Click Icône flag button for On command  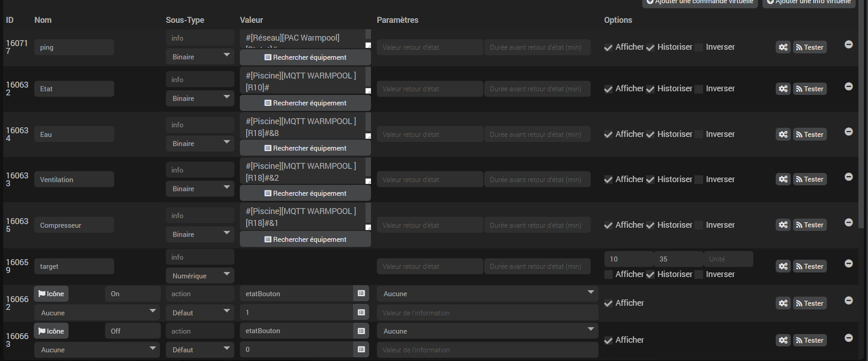[x=51, y=294]
